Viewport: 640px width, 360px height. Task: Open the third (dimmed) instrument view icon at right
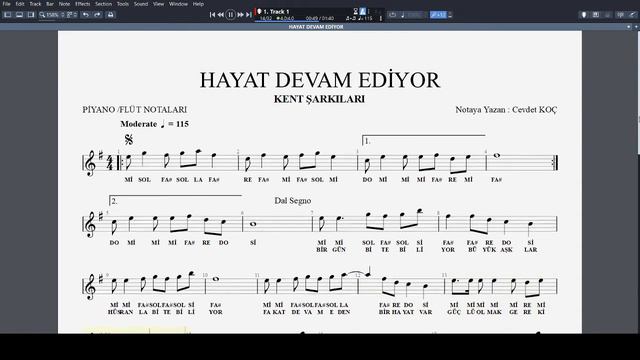coord(608,15)
